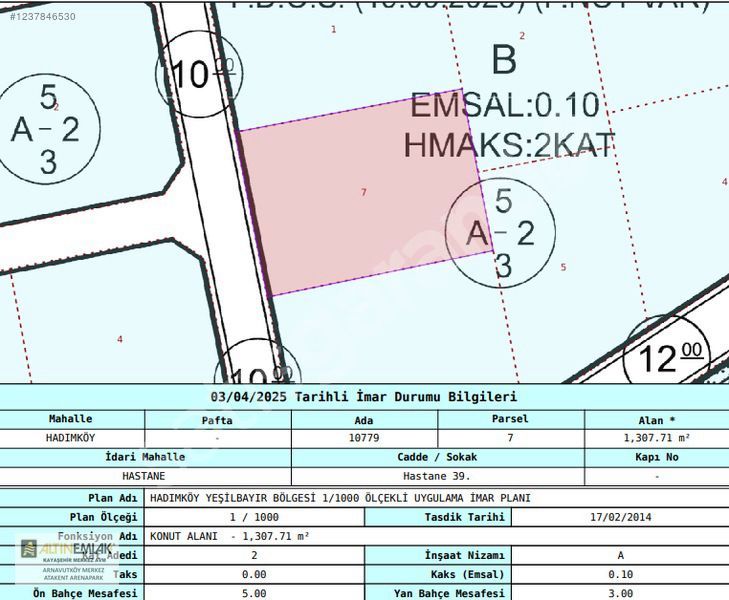The image size is (729, 600).
Task: Click the Hastane 39. street cell
Action: coord(437,477)
